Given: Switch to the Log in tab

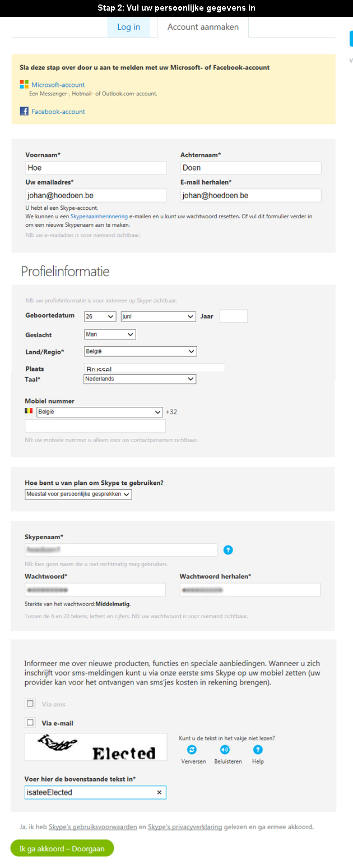Looking at the screenshot, I should click(129, 27).
